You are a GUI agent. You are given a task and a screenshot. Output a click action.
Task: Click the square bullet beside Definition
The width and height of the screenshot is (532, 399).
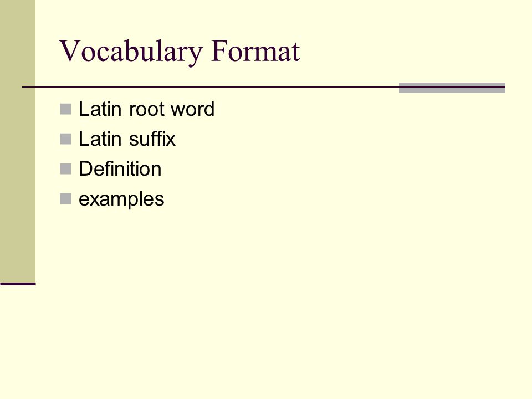coord(65,169)
